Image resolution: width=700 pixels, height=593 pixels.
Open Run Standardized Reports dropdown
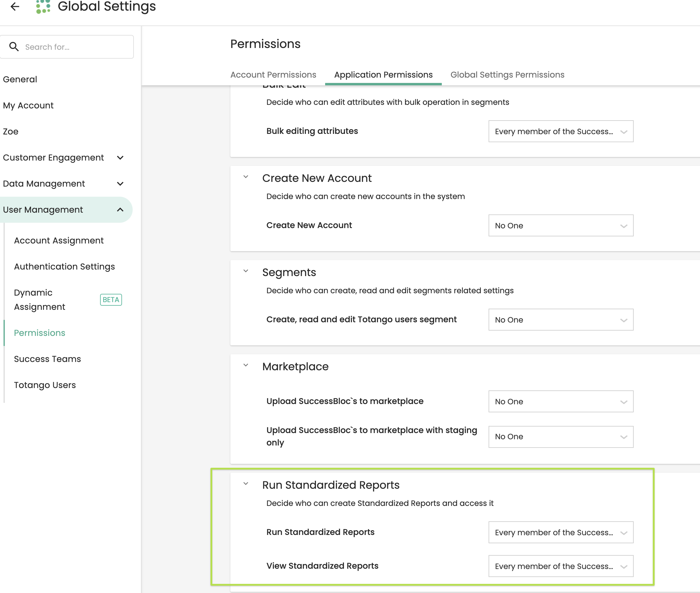coord(561,533)
